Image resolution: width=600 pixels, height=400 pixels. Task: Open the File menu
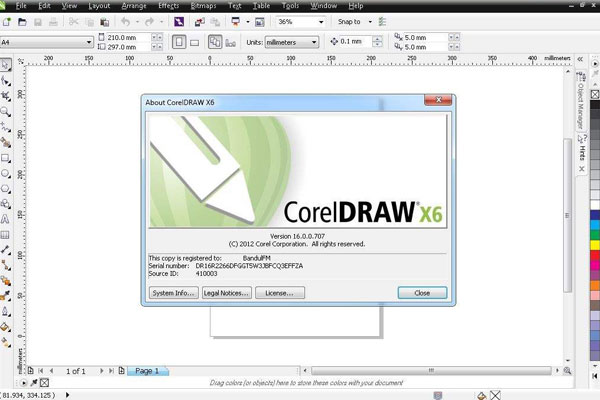click(x=21, y=6)
